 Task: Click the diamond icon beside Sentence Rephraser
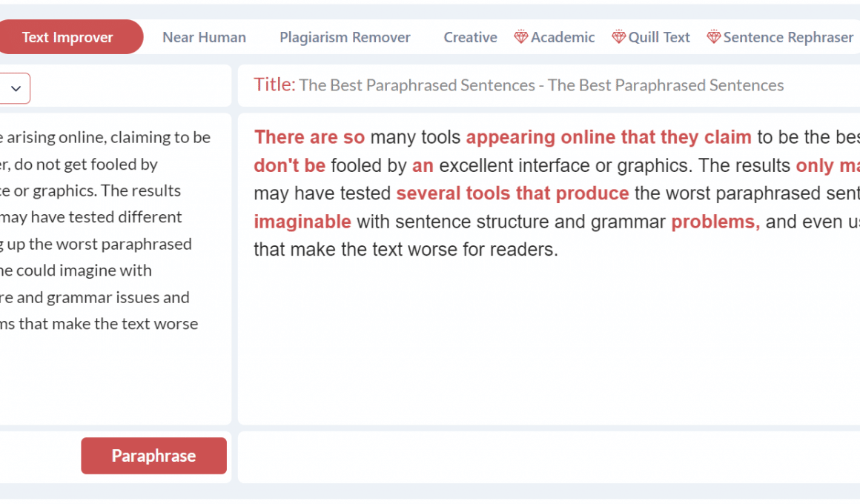point(714,37)
